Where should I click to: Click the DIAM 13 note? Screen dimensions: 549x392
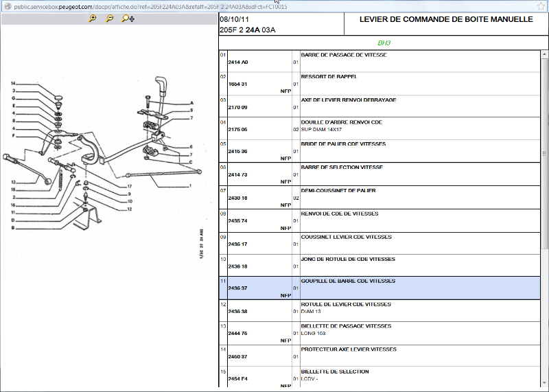tap(311, 311)
